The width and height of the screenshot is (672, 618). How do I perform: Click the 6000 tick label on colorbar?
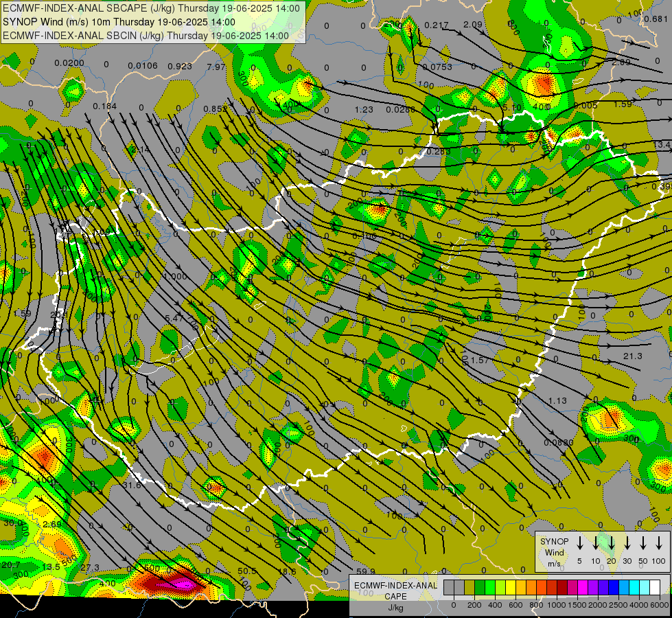pyautogui.click(x=660, y=605)
